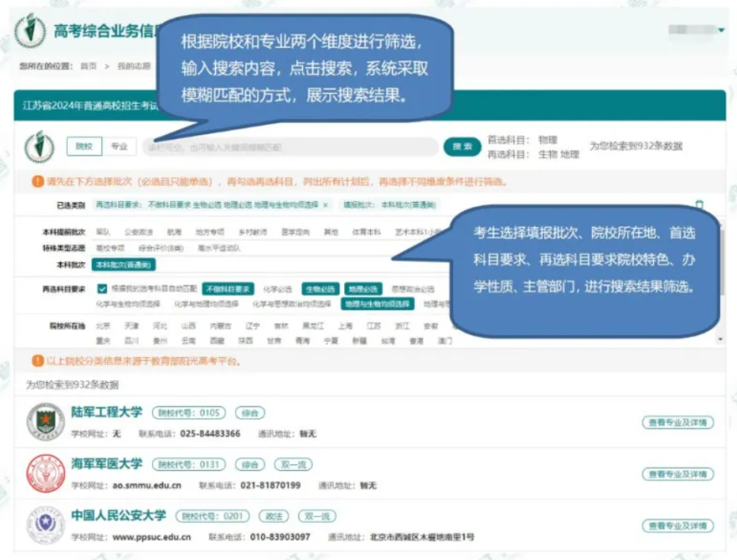This screenshot has width=737, height=560.
Task: View details for 陆军工程大学
Action: pyautogui.click(x=677, y=422)
